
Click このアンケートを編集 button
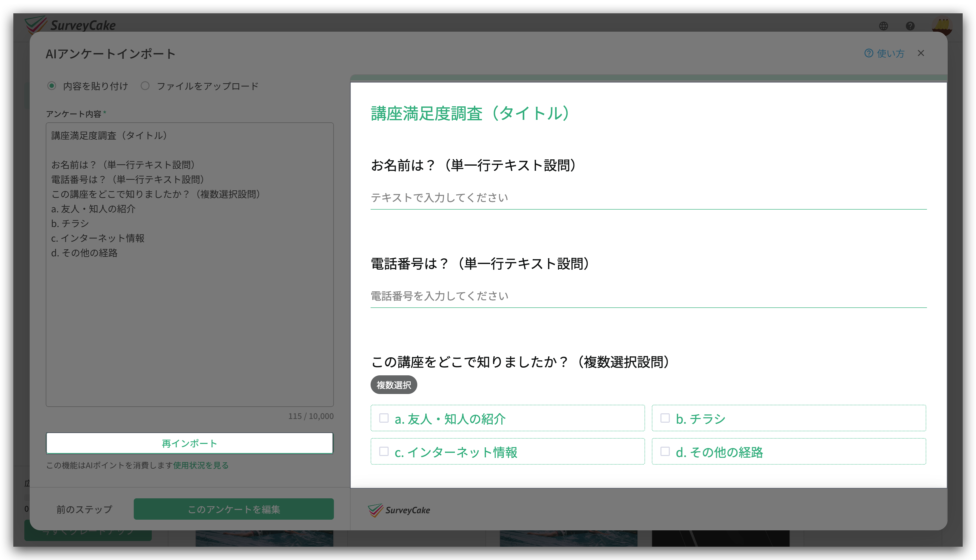(x=233, y=509)
